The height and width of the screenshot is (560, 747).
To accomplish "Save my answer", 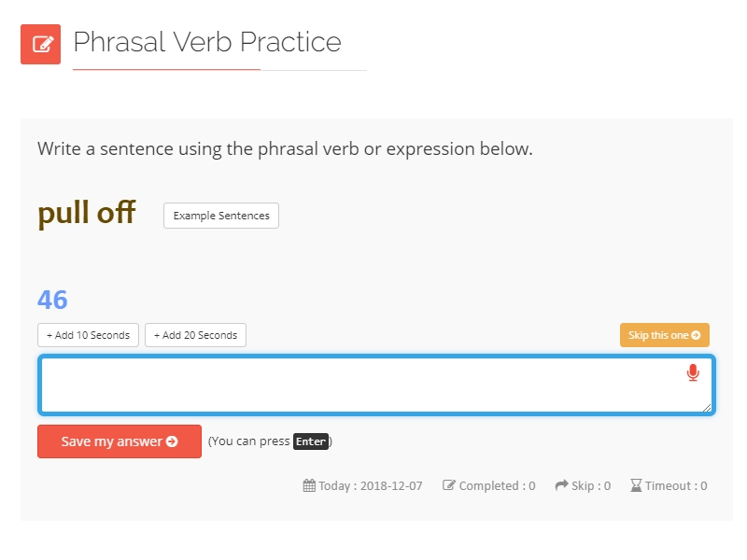I will pos(120,441).
